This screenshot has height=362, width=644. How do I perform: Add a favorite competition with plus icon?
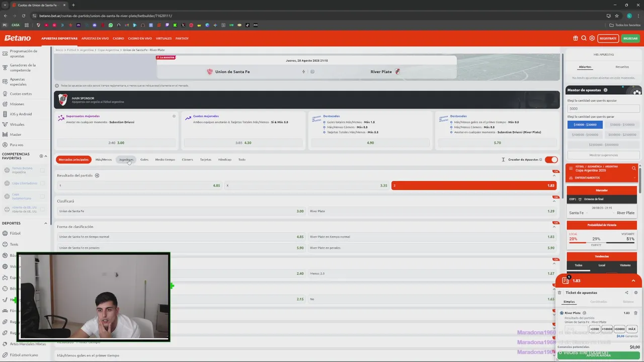coord(41,156)
